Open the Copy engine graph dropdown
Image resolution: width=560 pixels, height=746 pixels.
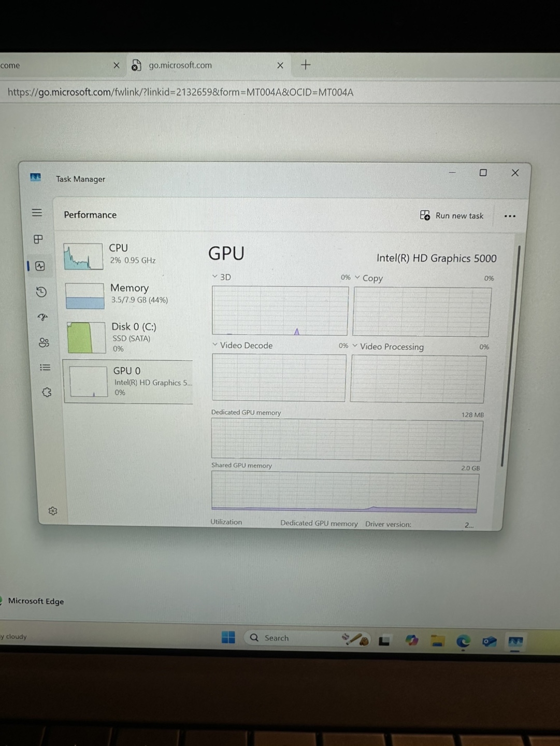[357, 277]
